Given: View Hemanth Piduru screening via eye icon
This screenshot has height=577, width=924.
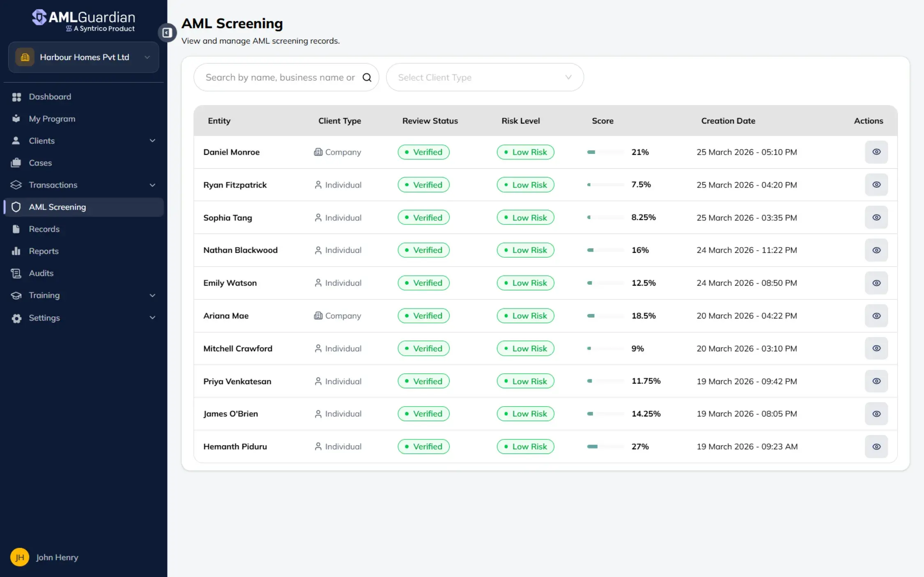Looking at the screenshot, I should 876,446.
